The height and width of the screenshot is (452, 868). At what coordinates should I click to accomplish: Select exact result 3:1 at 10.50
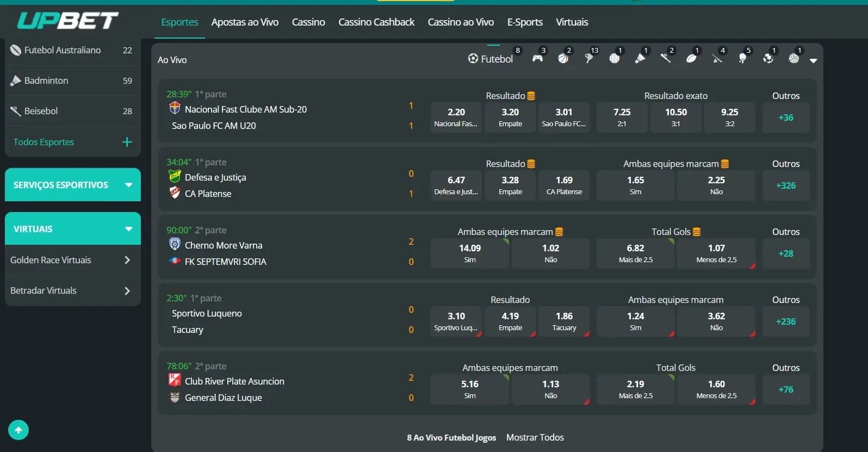point(676,117)
